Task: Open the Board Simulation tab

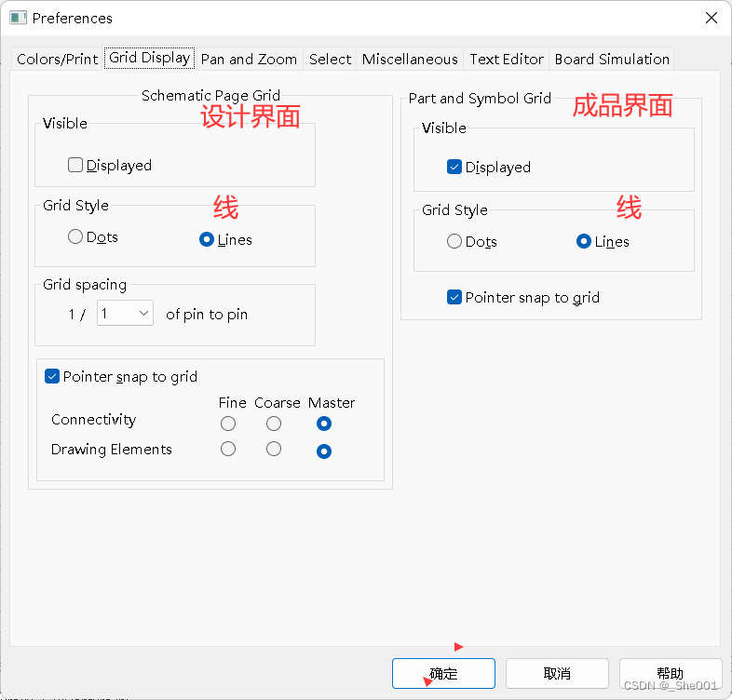Action: [612, 59]
